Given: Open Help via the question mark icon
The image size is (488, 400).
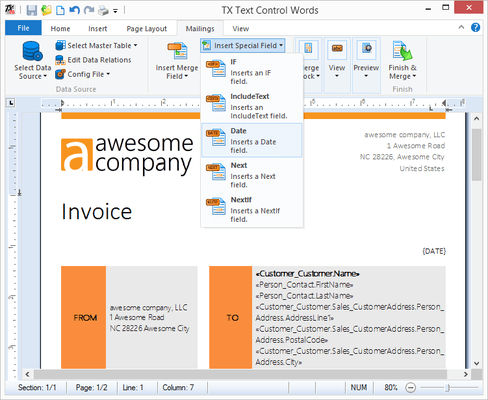Looking at the screenshot, I should tap(476, 27).
